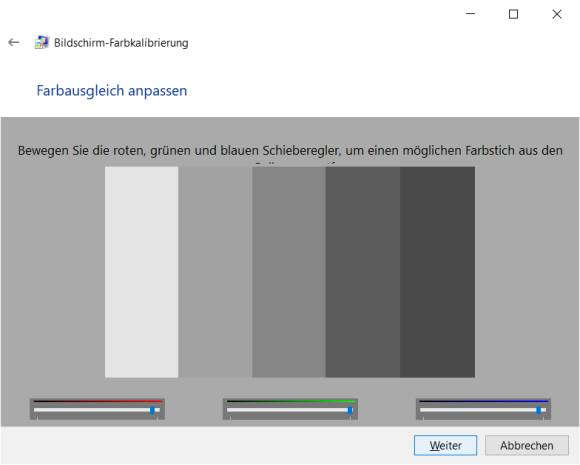The image size is (580, 465).
Task: Click the blue color balance slider thumb
Action: point(539,410)
